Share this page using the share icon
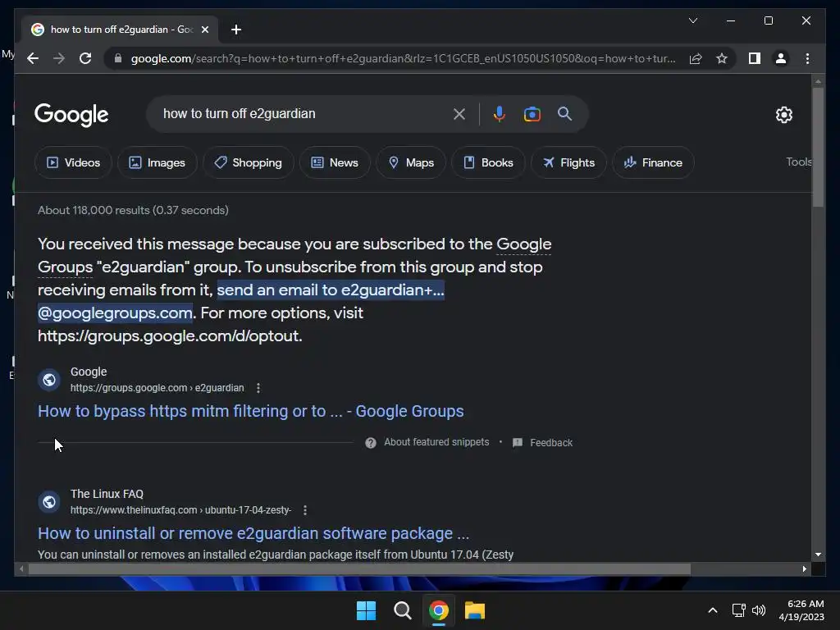Screen dimensions: 840x630 coord(696,58)
